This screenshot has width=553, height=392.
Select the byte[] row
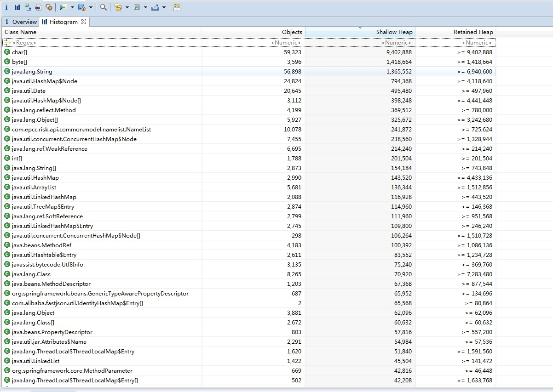(248, 62)
